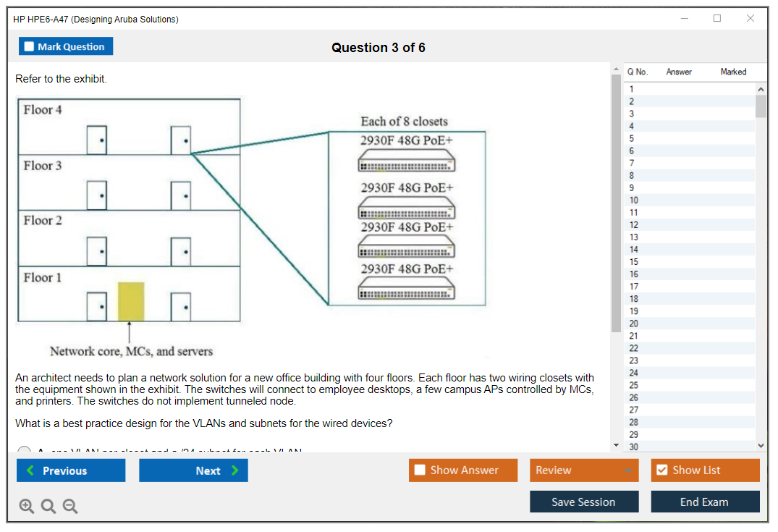The height and width of the screenshot is (532, 778).
Task: Click the right chevron on Next button
Action: click(x=234, y=470)
